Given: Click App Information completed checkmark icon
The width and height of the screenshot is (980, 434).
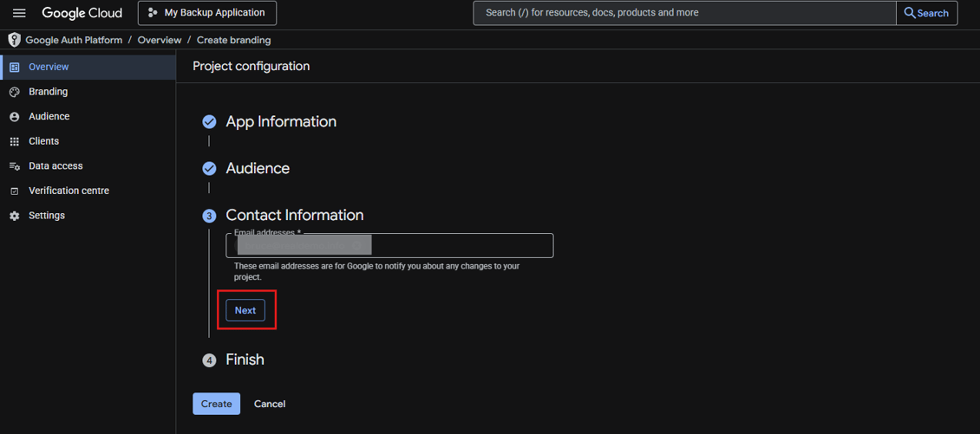Looking at the screenshot, I should click(x=209, y=122).
